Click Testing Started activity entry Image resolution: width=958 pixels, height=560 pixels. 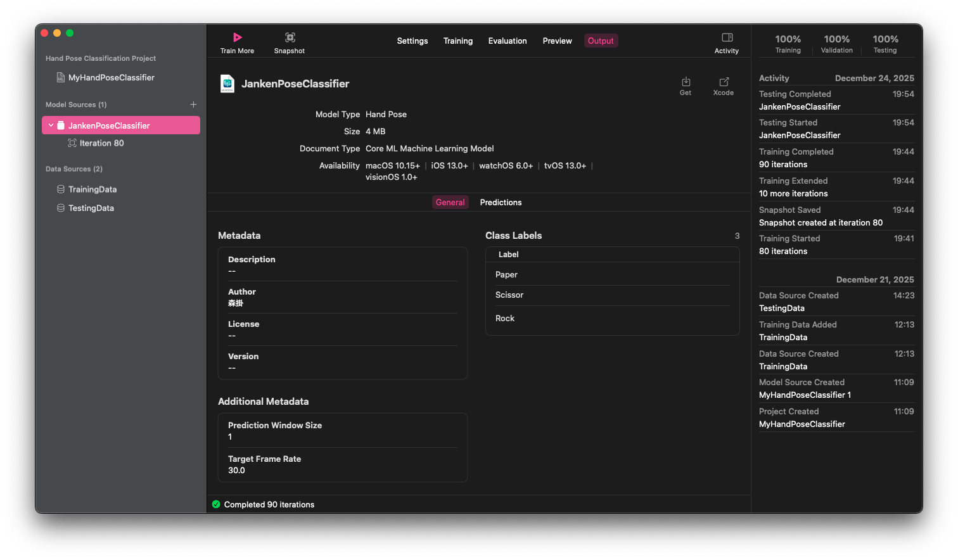point(836,129)
